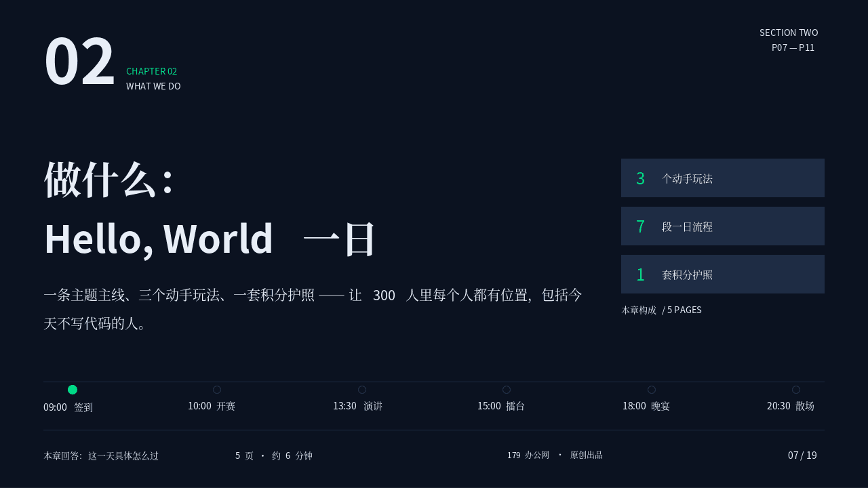868x488 pixels.
Task: Click the '20:30 散场' timeline label
Action: (x=791, y=406)
